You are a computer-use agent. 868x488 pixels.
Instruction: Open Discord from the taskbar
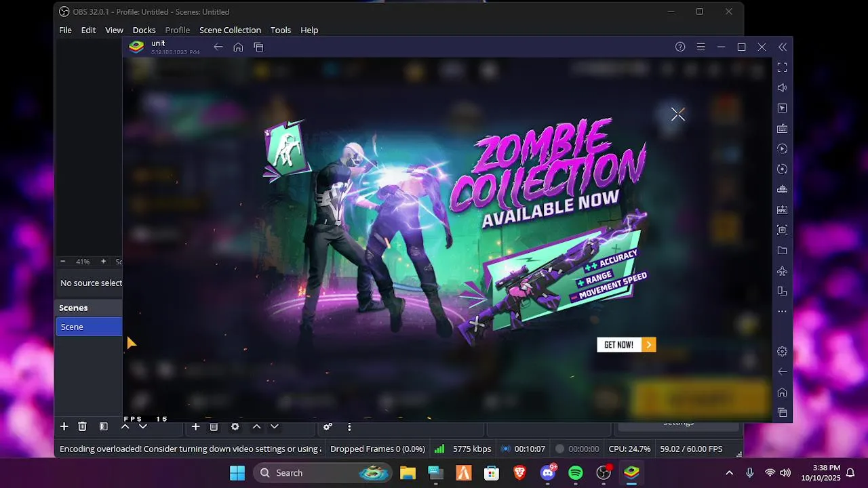[548, 473]
